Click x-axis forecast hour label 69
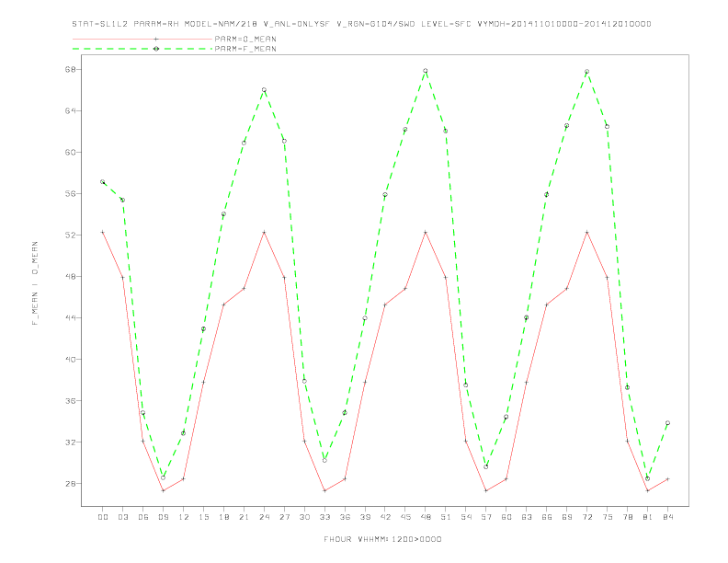Viewport: 728px width, 563px height. coord(567,517)
